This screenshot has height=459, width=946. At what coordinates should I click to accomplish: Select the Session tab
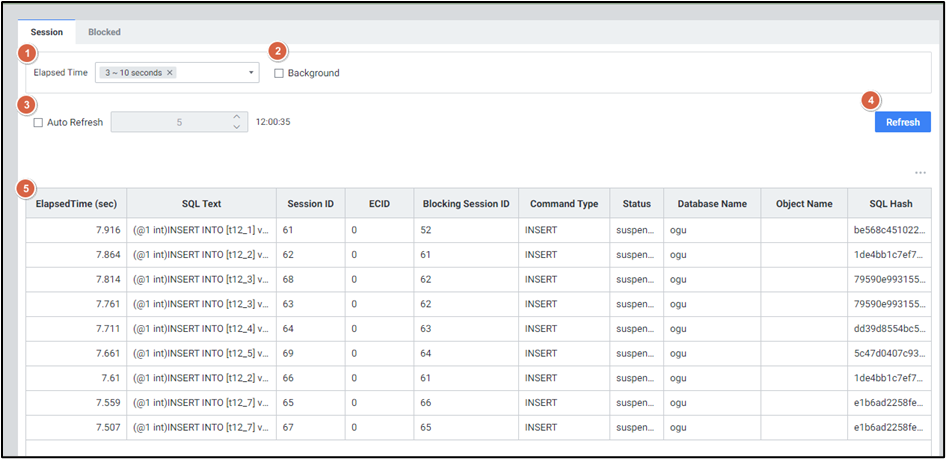pos(47,32)
